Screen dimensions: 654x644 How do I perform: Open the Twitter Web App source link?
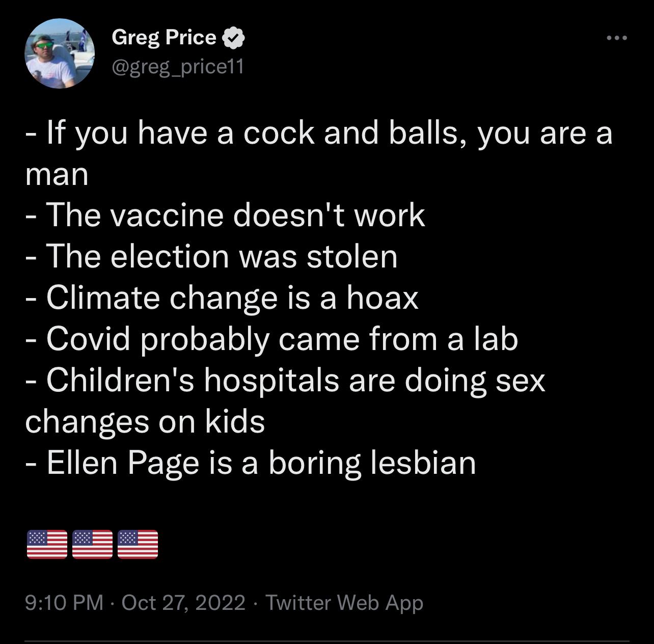click(344, 603)
